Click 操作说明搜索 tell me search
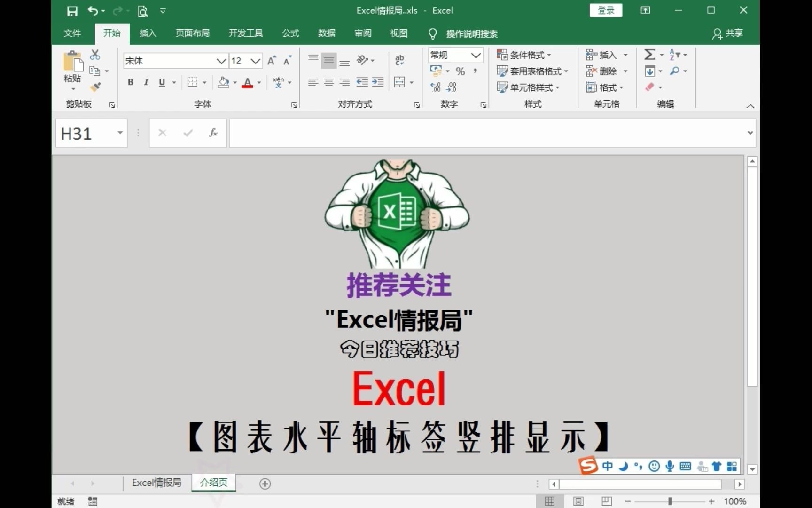This screenshot has height=508, width=812. coord(472,33)
